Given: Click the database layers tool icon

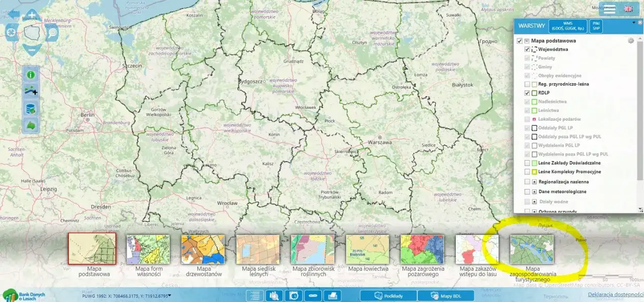Looking at the screenshot, I should click(31, 108).
